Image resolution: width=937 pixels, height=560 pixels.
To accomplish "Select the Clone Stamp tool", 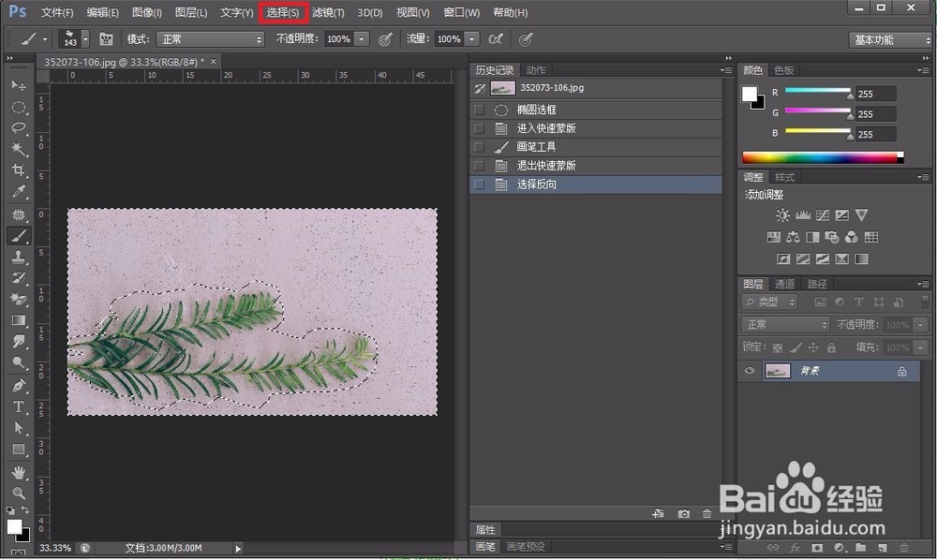I will click(x=19, y=257).
